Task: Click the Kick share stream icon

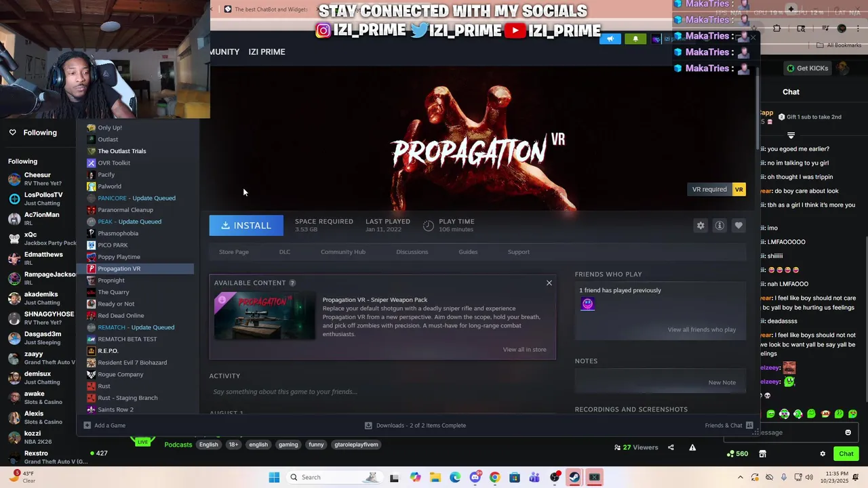Action: pyautogui.click(x=671, y=447)
